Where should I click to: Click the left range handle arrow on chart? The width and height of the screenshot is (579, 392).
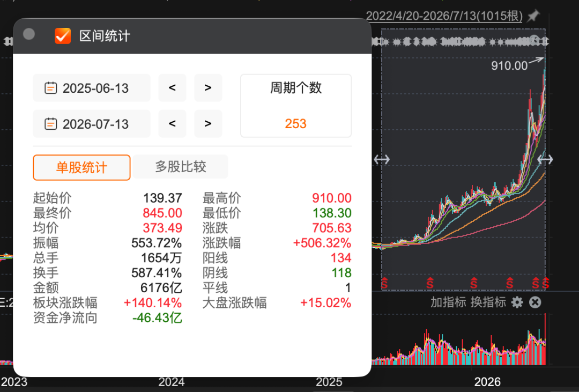pos(382,160)
